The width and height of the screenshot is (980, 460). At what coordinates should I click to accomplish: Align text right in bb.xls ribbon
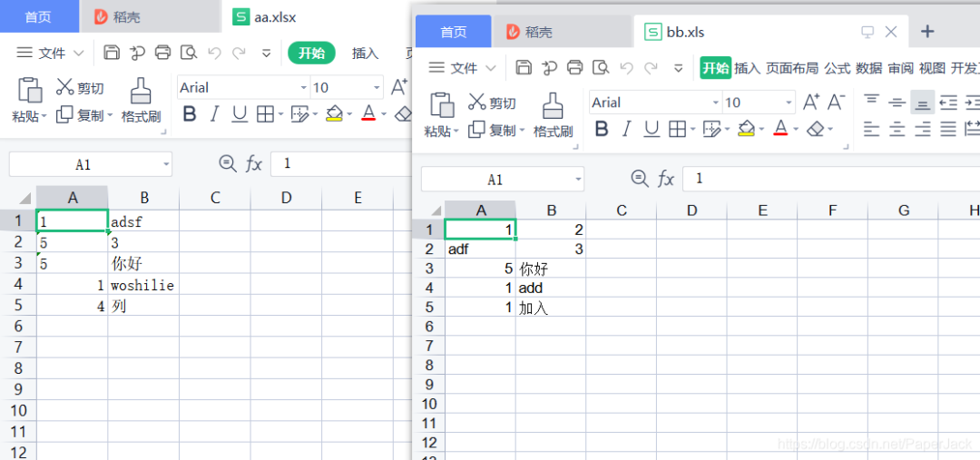coord(923,130)
